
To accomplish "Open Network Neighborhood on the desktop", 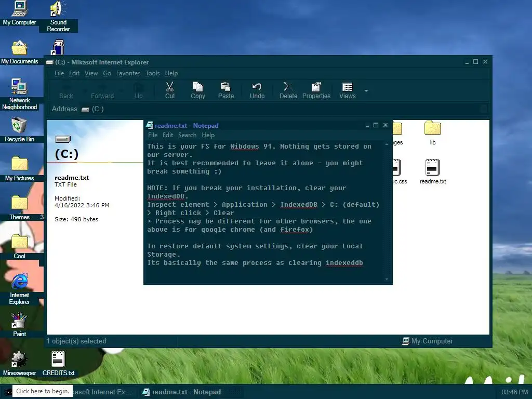I will pos(19,95).
